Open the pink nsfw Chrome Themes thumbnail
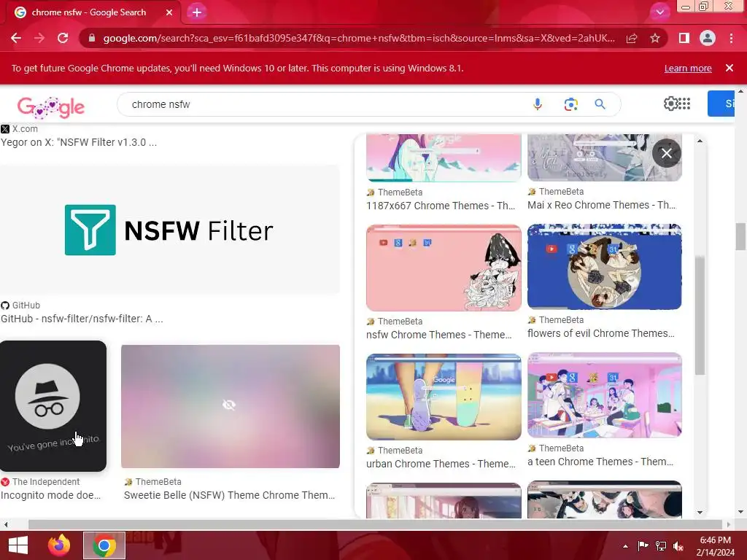The height and width of the screenshot is (560, 747). 444,268
